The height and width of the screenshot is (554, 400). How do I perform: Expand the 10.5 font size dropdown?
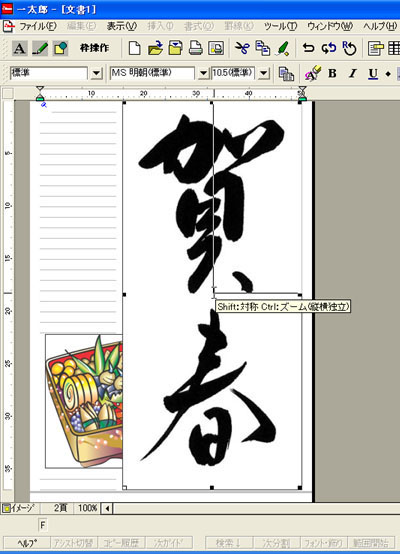(264, 73)
